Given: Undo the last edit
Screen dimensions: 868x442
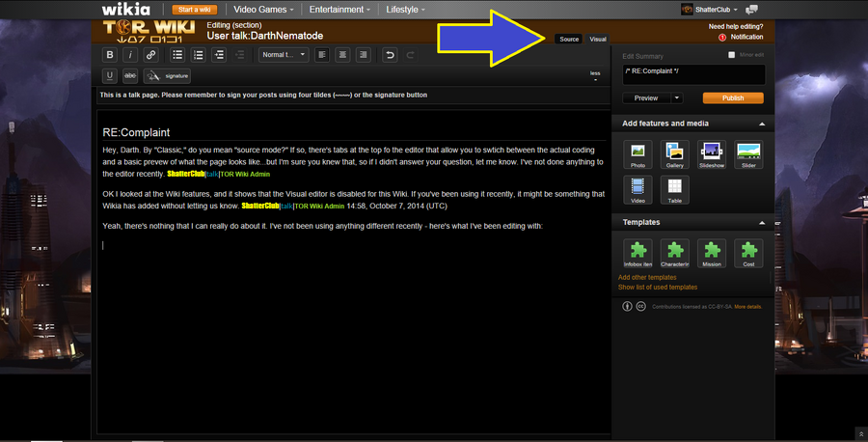Looking at the screenshot, I should 390,55.
